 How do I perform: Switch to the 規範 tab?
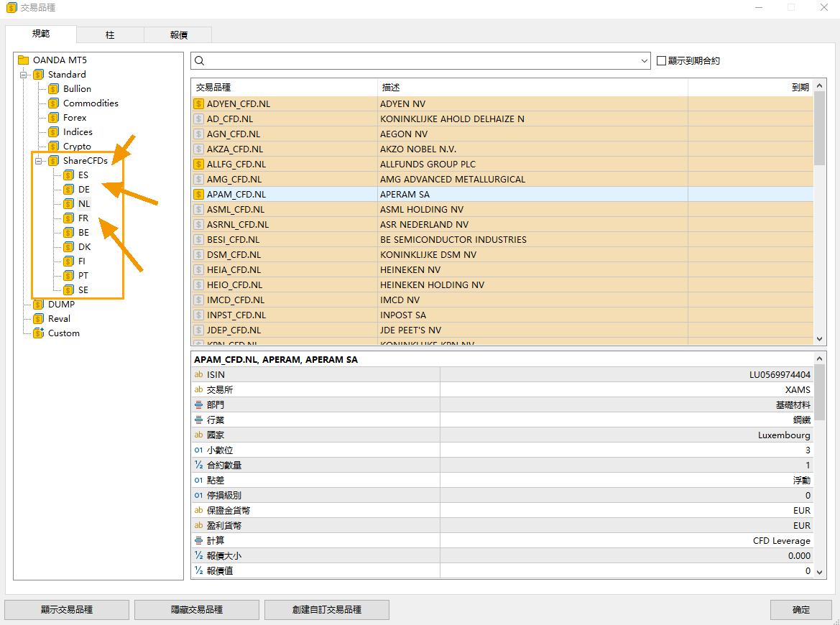click(x=41, y=34)
